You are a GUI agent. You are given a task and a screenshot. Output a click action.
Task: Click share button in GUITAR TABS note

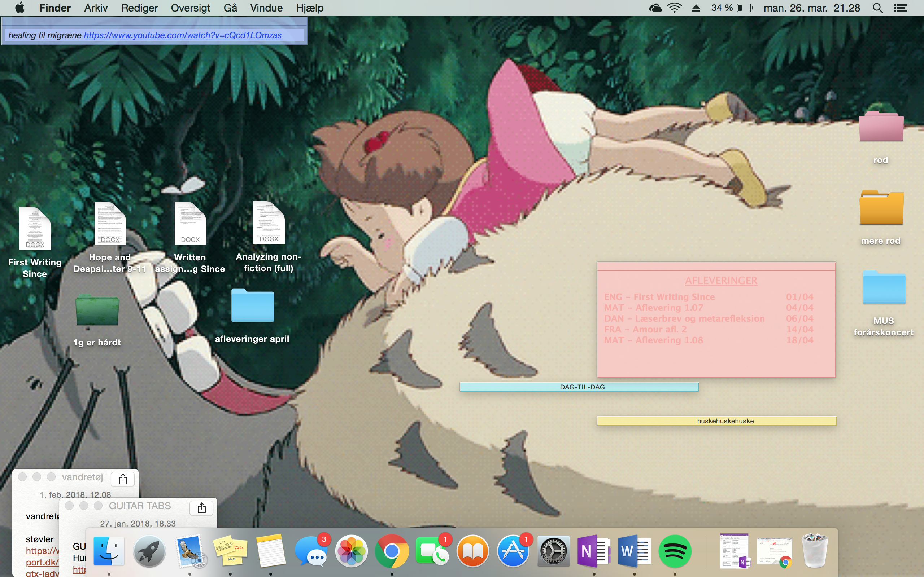pyautogui.click(x=202, y=508)
